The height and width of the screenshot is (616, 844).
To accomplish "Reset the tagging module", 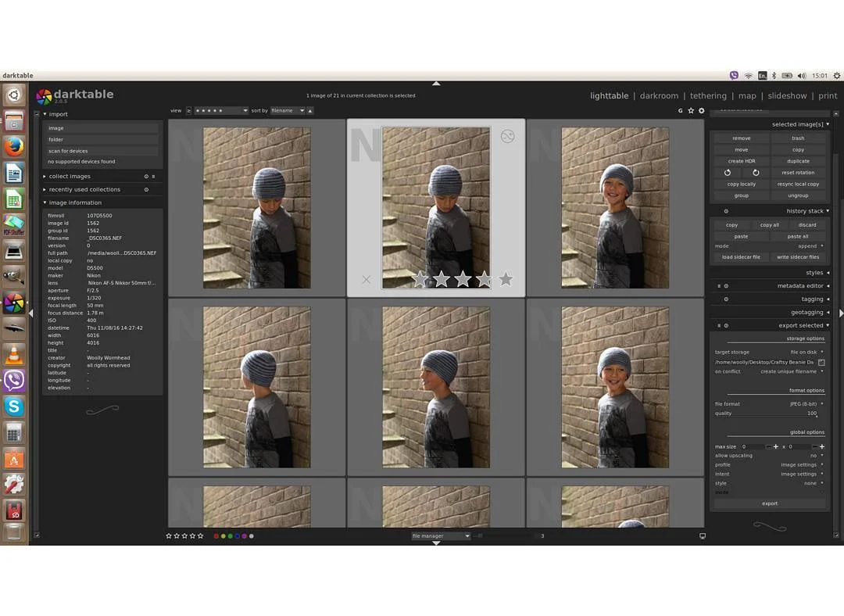I will point(725,299).
